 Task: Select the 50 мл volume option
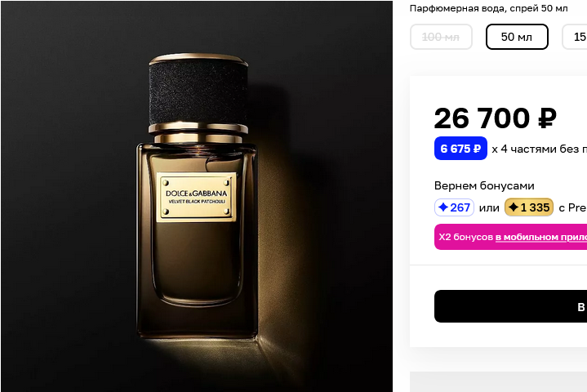click(517, 37)
